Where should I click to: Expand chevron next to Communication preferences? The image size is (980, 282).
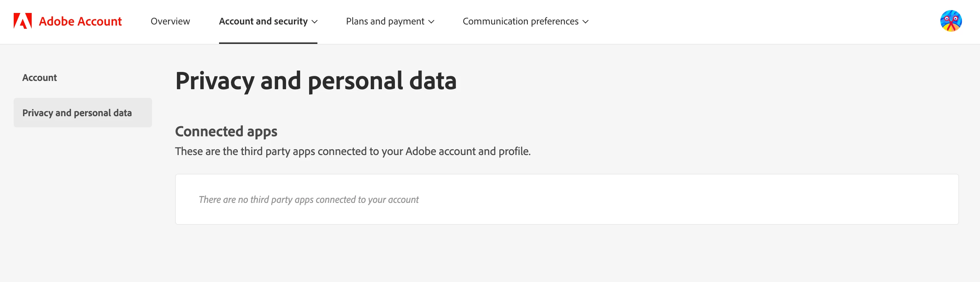point(585,22)
